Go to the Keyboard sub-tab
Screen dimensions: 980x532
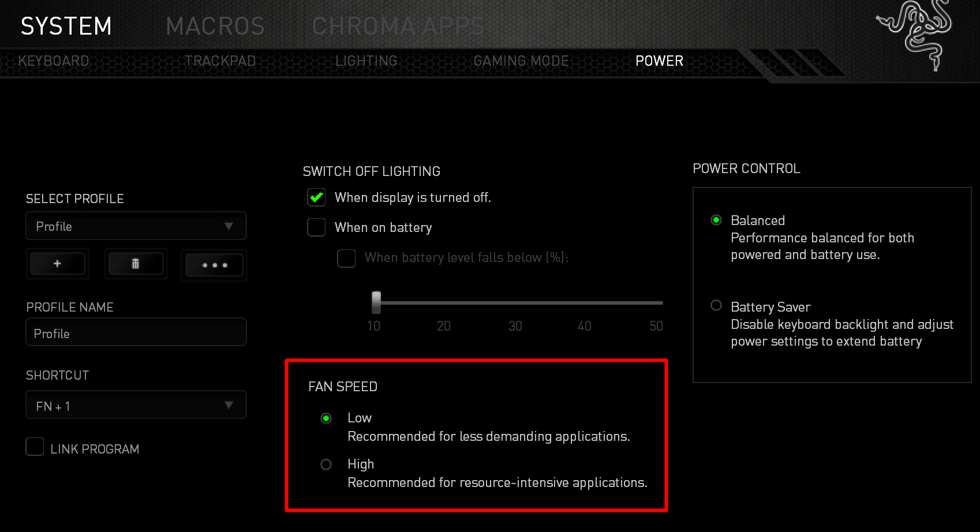pyautogui.click(x=54, y=61)
